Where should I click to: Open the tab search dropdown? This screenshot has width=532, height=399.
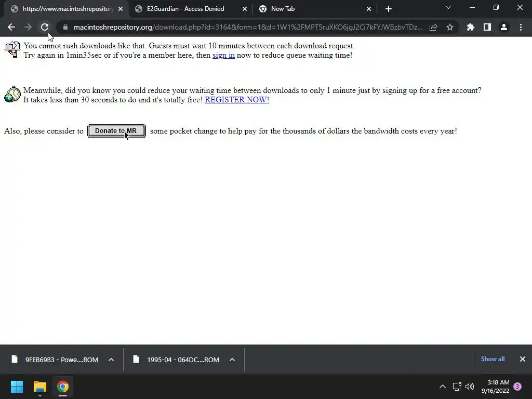click(x=448, y=7)
